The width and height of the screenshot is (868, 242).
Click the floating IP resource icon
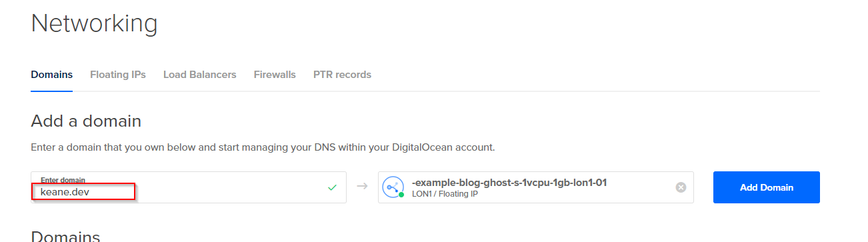tap(393, 187)
